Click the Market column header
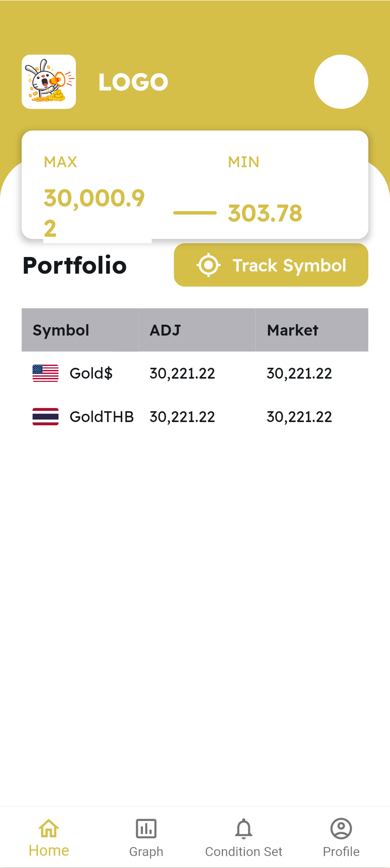390x868 pixels. [x=293, y=330]
